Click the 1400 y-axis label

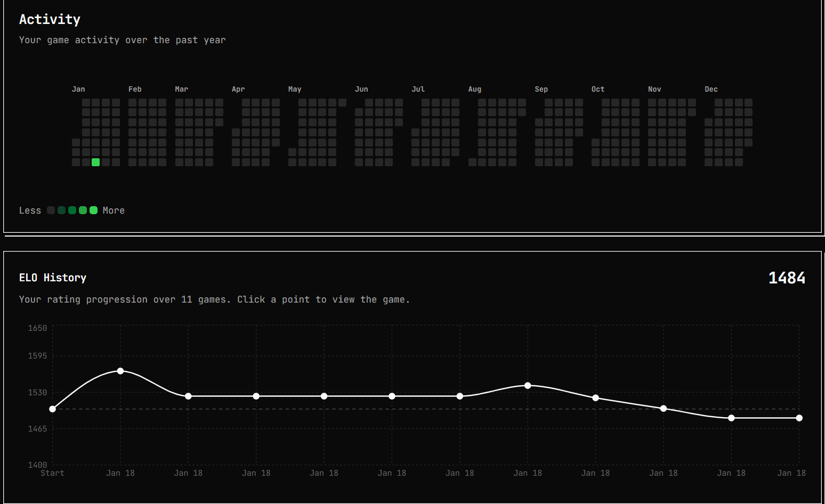tap(37, 465)
